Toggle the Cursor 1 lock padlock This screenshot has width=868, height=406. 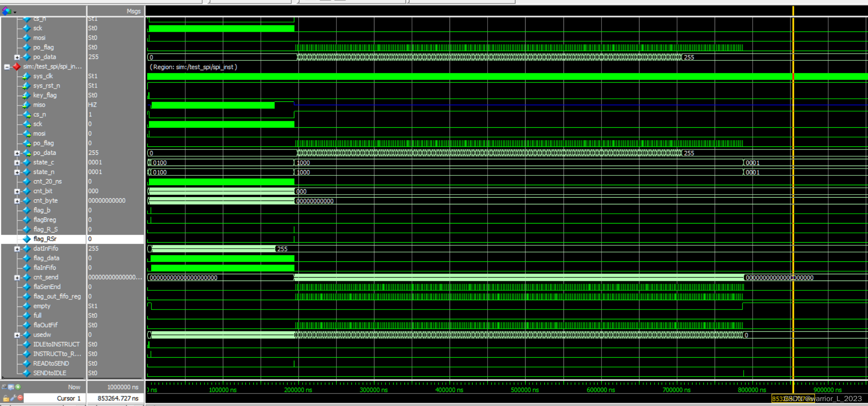click(6, 398)
